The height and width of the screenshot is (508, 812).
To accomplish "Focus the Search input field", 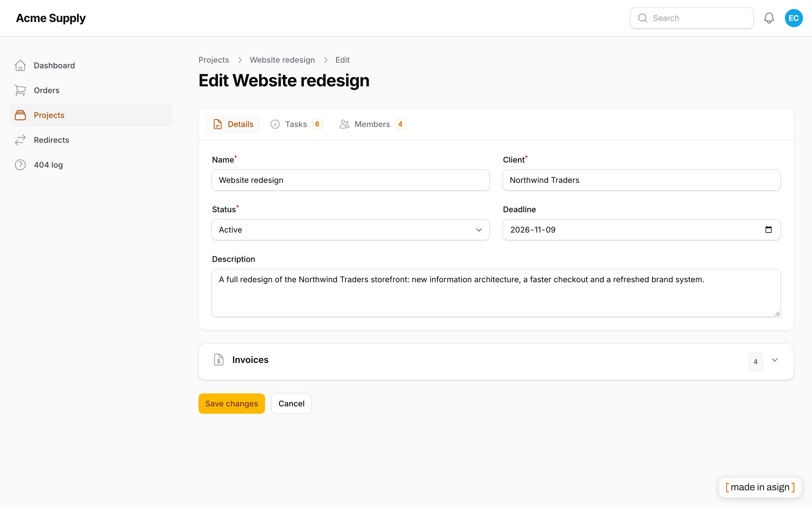I will 692,18.
